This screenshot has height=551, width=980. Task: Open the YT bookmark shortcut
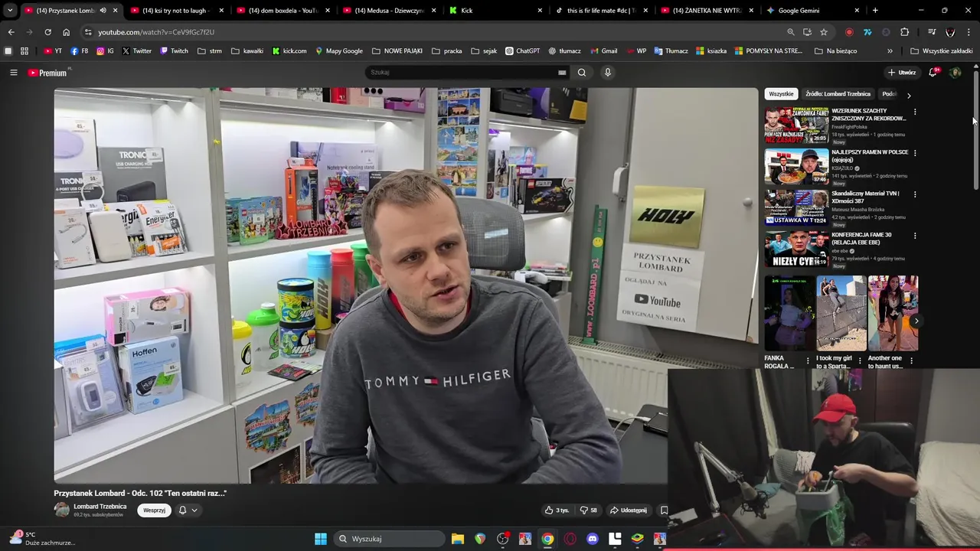point(53,51)
